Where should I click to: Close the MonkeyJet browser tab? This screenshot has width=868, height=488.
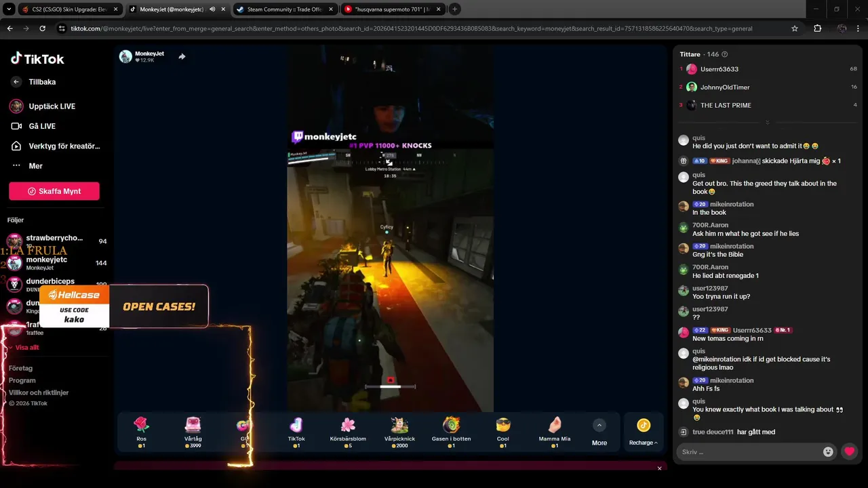click(x=224, y=9)
